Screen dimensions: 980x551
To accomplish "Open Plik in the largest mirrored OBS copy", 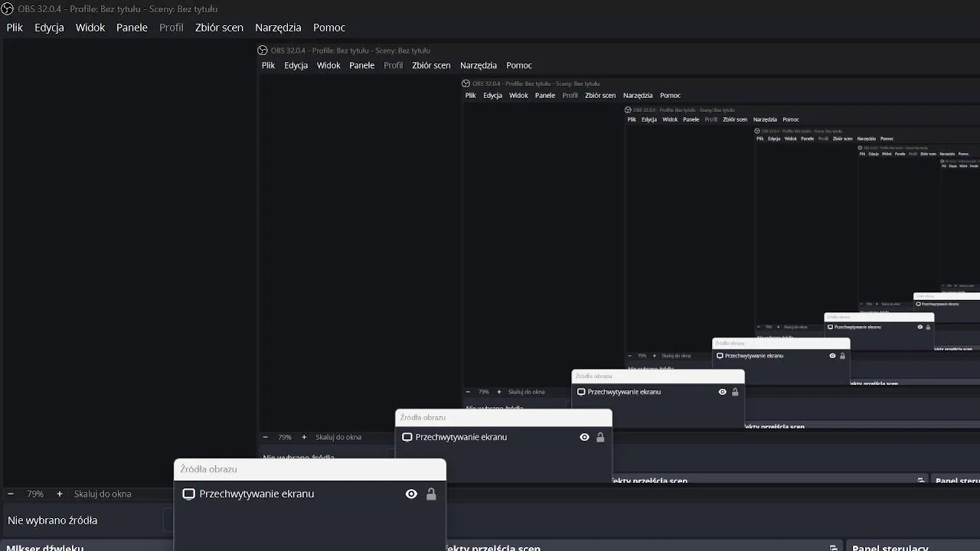I will (x=268, y=65).
